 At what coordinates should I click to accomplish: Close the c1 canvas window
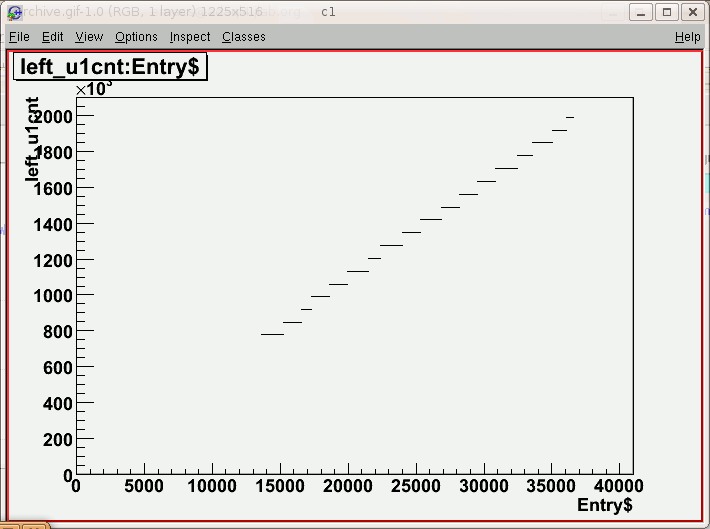(x=693, y=12)
